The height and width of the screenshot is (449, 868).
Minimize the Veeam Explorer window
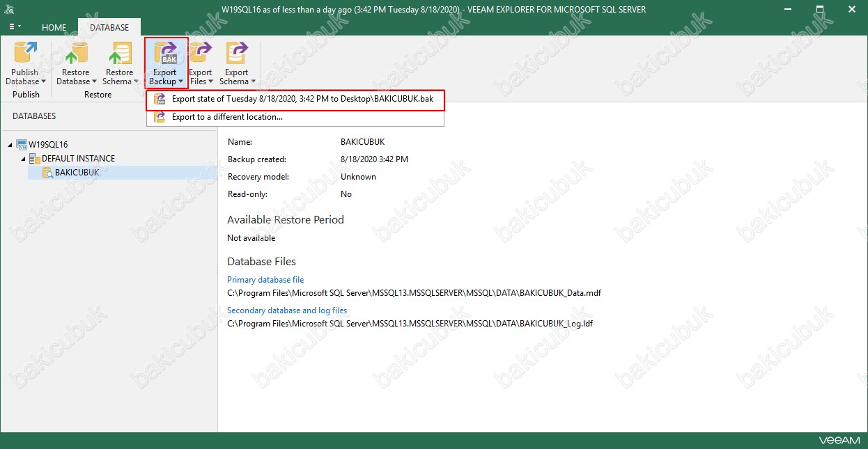(789, 9)
